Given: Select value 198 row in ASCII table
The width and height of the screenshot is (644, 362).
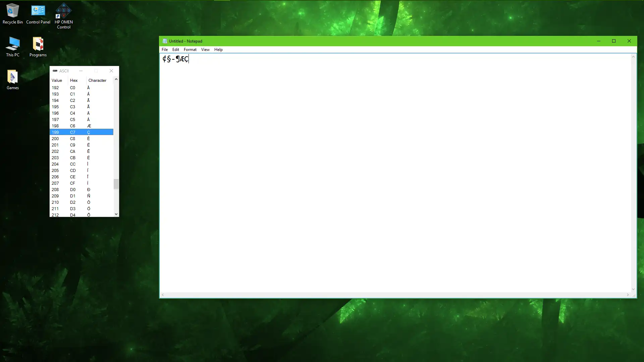Looking at the screenshot, I should [82, 126].
